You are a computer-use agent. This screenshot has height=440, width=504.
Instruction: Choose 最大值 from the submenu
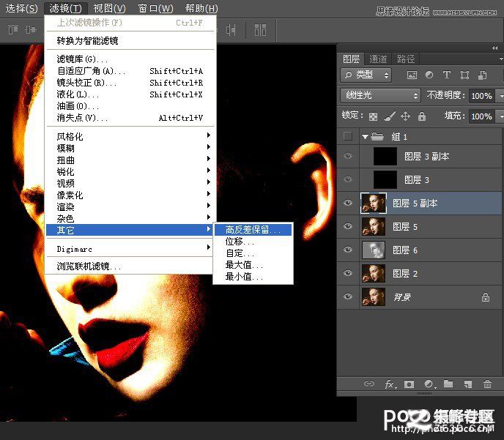pyautogui.click(x=253, y=265)
